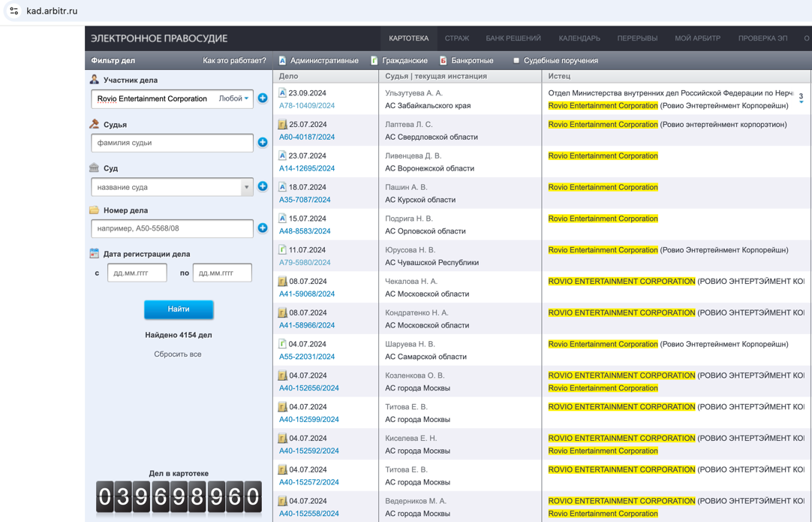Open case A78-10409/2024 link
Viewport: 812px width, 522px height.
pyautogui.click(x=307, y=106)
